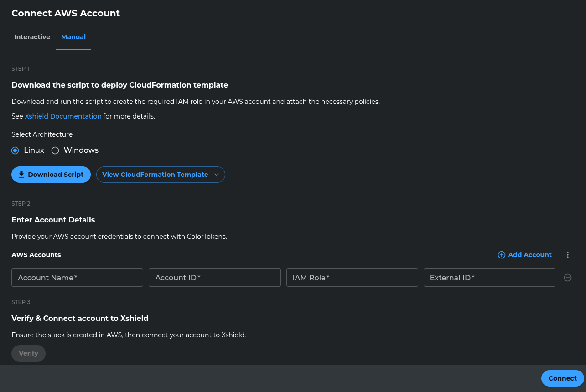Screen dimensions: 586x392
Task: Click the Add Account plus icon
Action: tap(502, 255)
